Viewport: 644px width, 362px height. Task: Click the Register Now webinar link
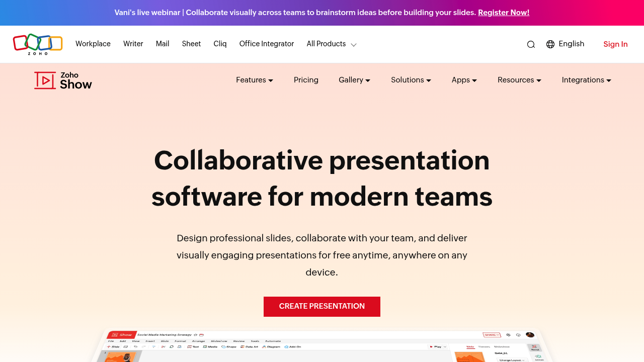pos(503,13)
